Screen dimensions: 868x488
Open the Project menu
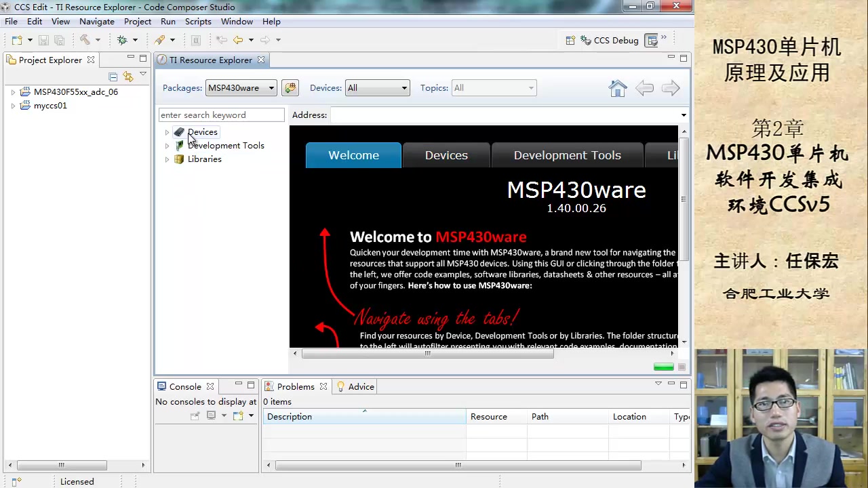click(x=138, y=22)
